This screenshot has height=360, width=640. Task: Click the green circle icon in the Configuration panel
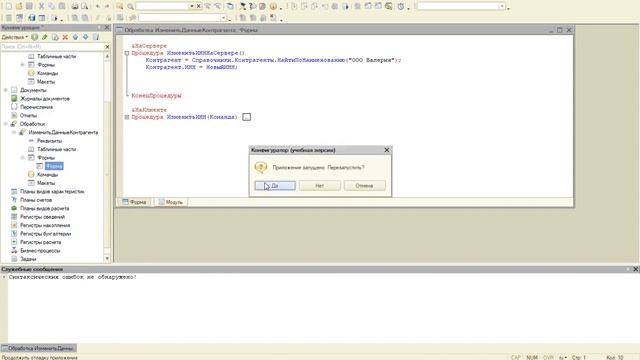click(35, 37)
